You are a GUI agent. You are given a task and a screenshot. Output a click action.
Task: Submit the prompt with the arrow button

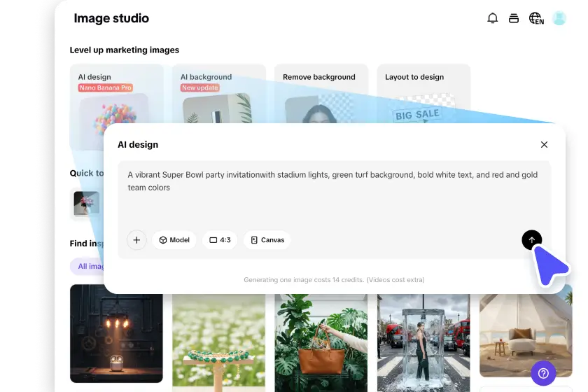531,239
